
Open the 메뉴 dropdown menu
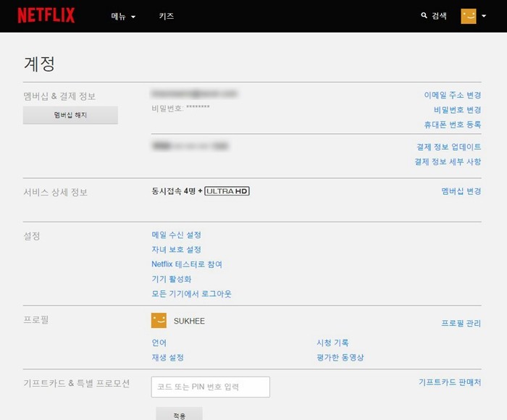tap(123, 16)
